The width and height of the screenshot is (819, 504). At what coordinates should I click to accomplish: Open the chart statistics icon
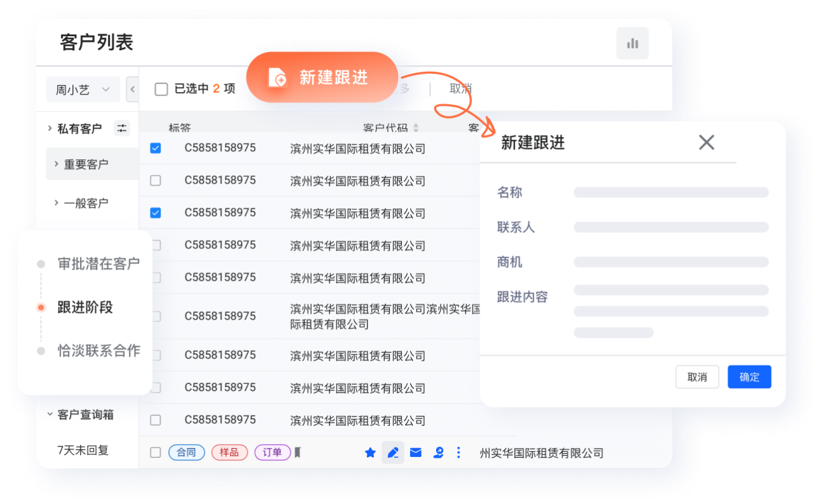(x=632, y=43)
